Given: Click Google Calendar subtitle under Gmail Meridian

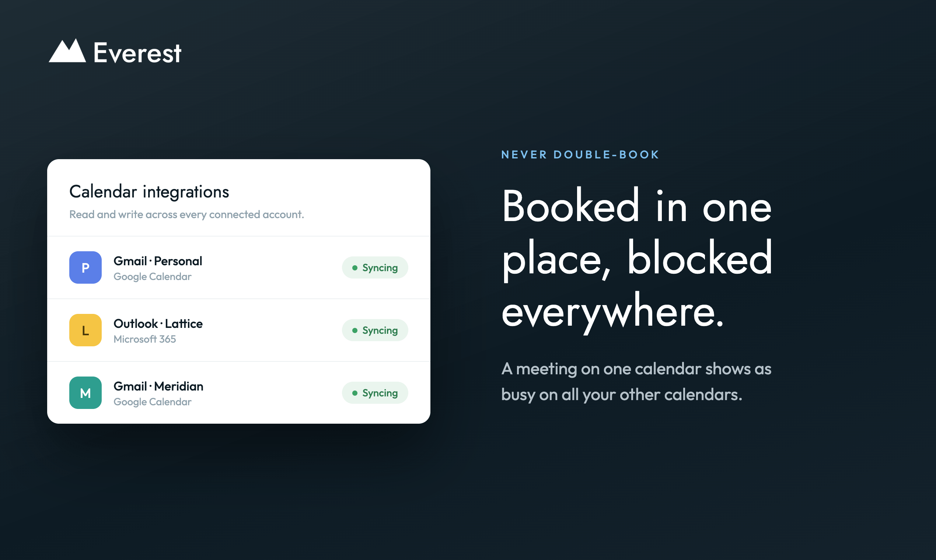Looking at the screenshot, I should pyautogui.click(x=153, y=402).
